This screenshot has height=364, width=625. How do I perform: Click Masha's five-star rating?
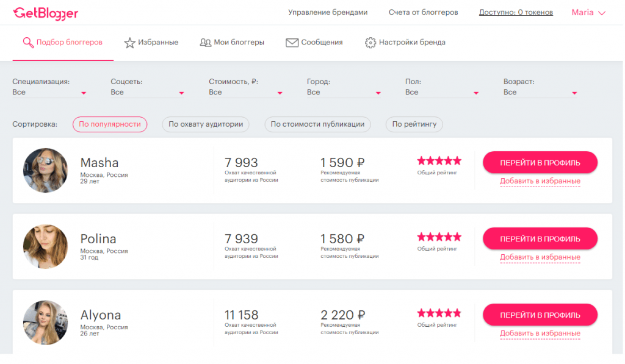pos(439,161)
